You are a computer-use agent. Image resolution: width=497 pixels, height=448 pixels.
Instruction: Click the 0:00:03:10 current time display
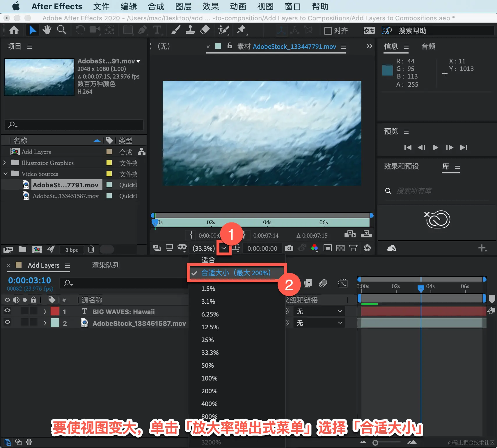click(30, 280)
